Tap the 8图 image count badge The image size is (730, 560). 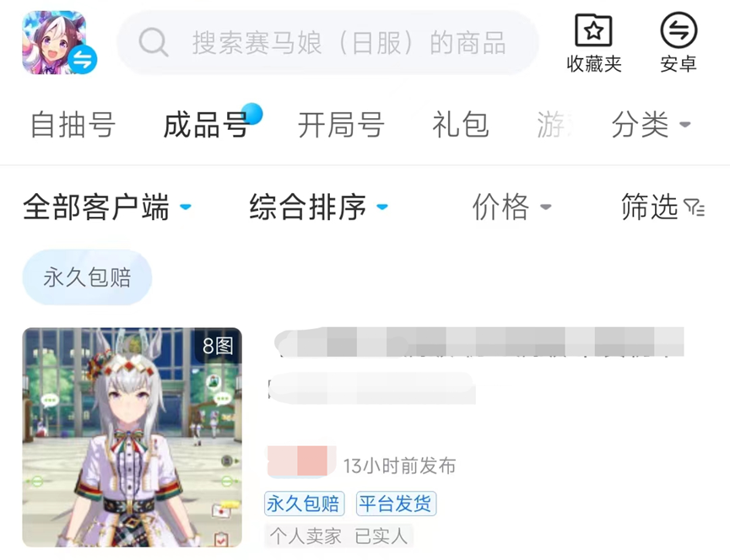[218, 346]
